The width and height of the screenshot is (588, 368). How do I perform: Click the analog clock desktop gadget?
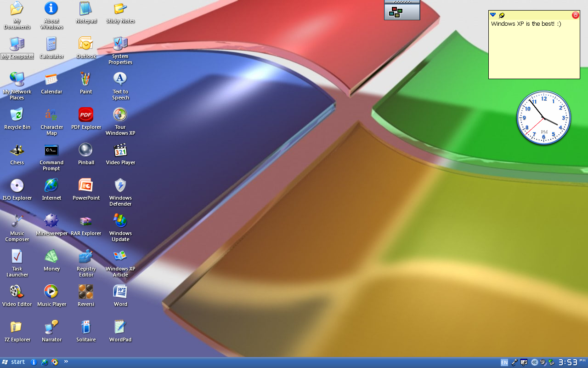pyautogui.click(x=544, y=118)
